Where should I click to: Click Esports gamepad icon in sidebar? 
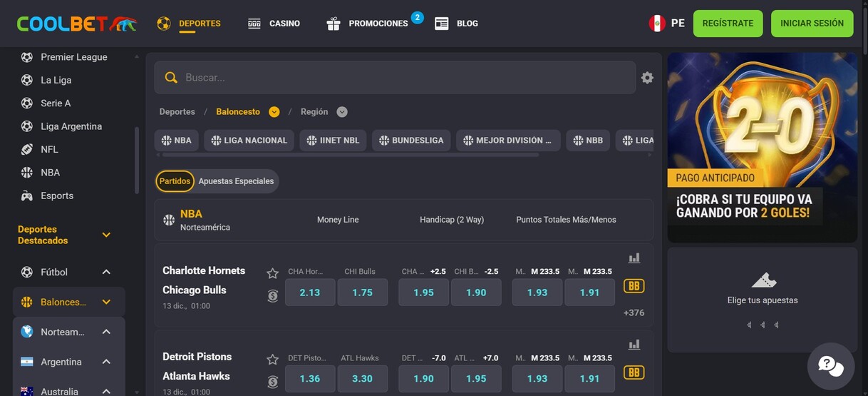pyautogui.click(x=27, y=196)
